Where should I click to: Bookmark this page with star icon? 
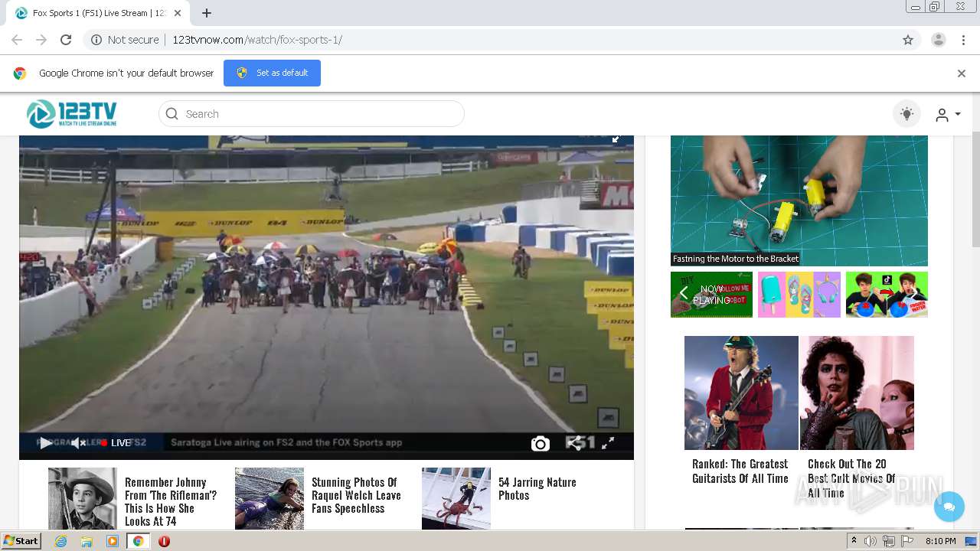point(908,40)
